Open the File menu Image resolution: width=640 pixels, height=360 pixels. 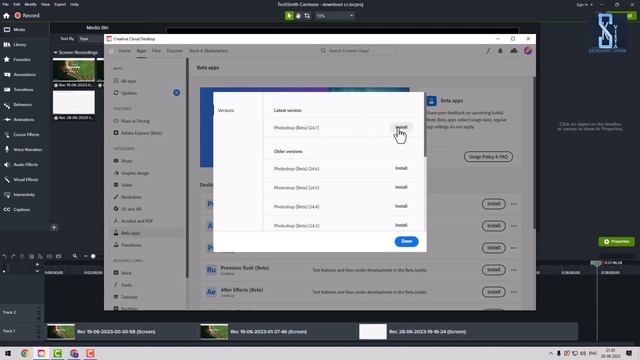pyautogui.click(x=5, y=4)
